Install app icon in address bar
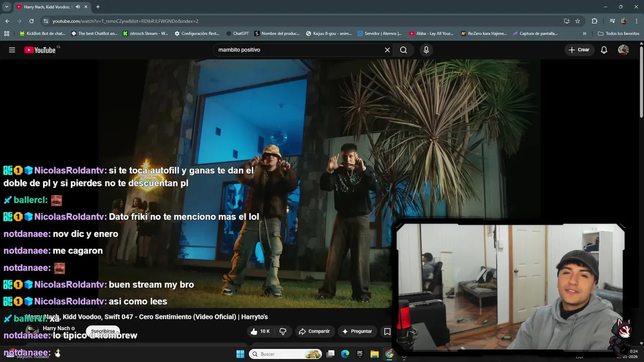The width and height of the screenshot is (644, 362). (x=567, y=21)
